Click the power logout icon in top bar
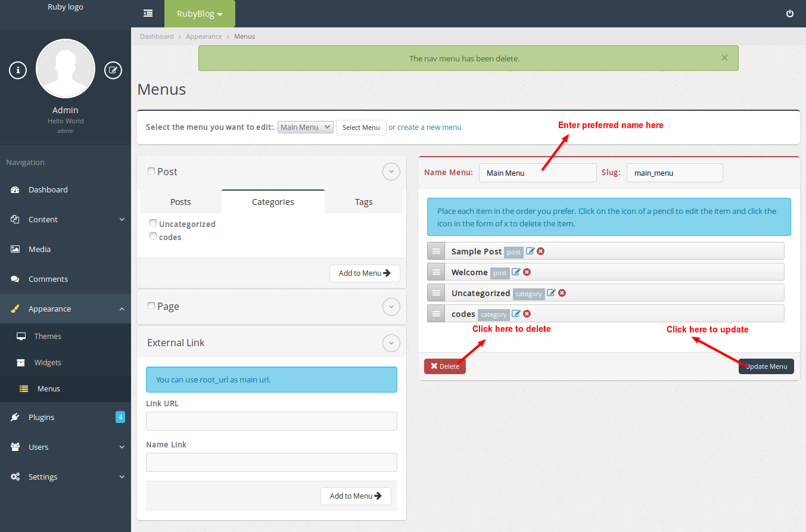806x532 pixels. [790, 14]
